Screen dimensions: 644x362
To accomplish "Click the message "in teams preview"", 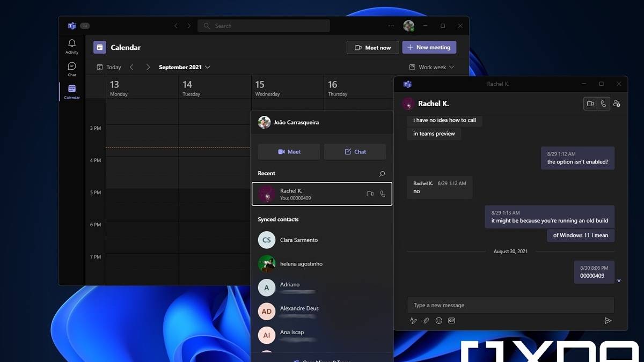I will click(x=434, y=134).
